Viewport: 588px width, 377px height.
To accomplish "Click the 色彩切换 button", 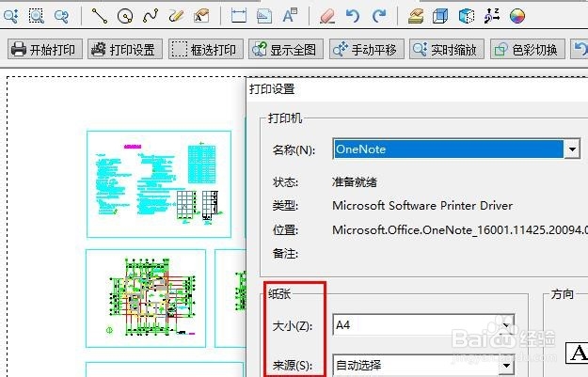I will click(x=528, y=49).
